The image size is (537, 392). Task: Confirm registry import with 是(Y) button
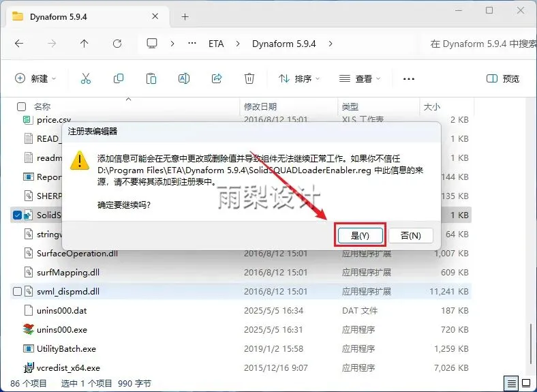[360, 235]
